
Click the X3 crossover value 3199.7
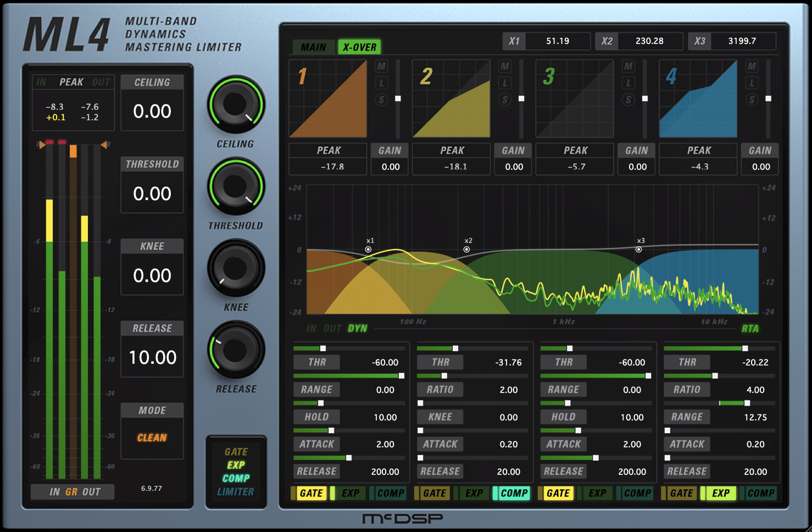742,41
